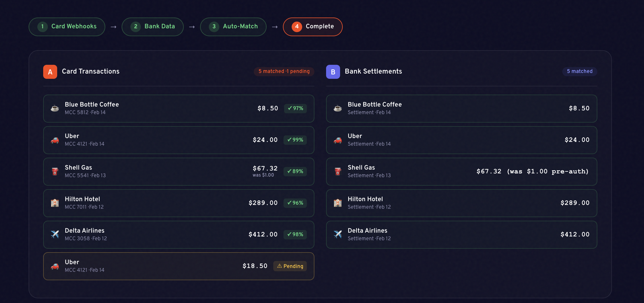Click the purple B badge icon
This screenshot has height=303, width=644.
click(333, 72)
